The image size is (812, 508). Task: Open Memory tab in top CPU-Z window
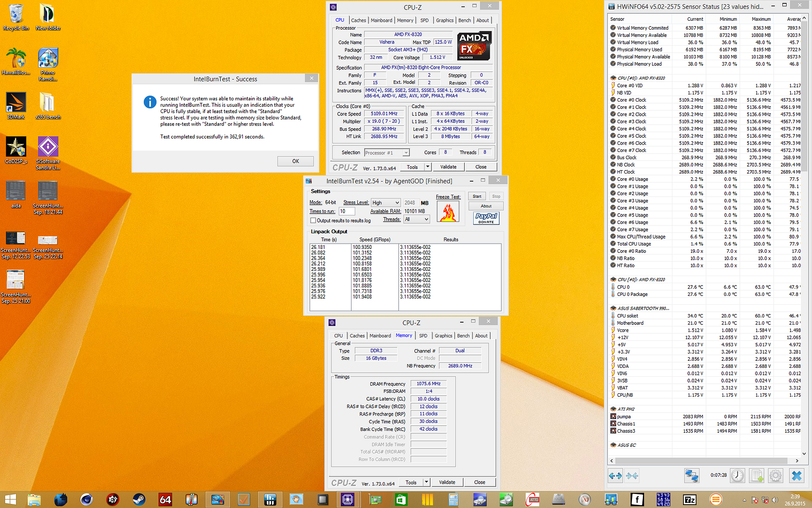click(x=405, y=20)
